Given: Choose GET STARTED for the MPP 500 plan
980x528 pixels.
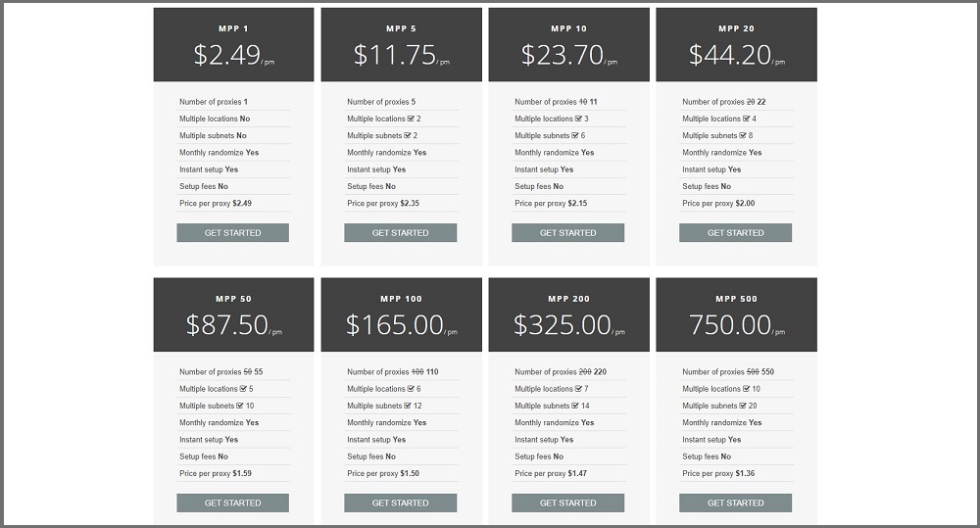Looking at the screenshot, I should tap(735, 503).
